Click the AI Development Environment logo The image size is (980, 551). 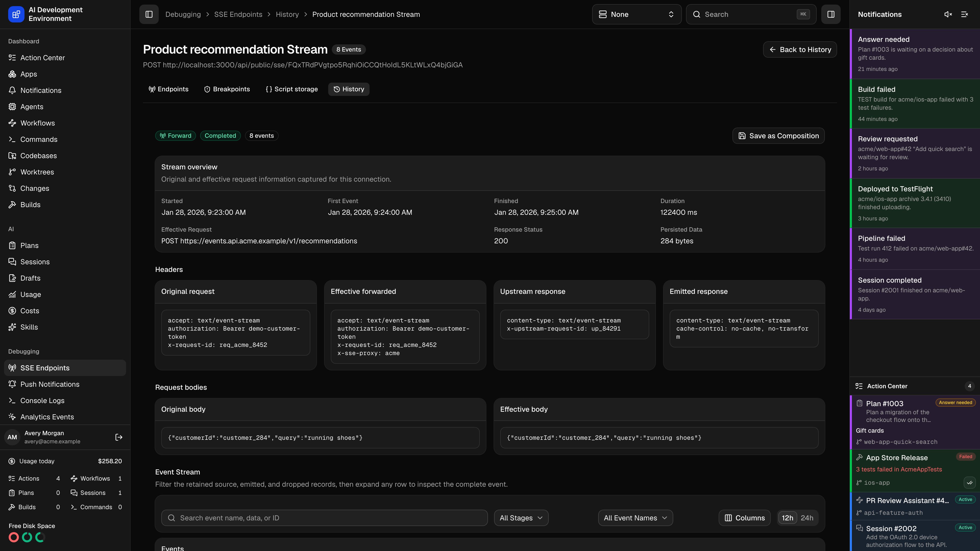pyautogui.click(x=16, y=15)
